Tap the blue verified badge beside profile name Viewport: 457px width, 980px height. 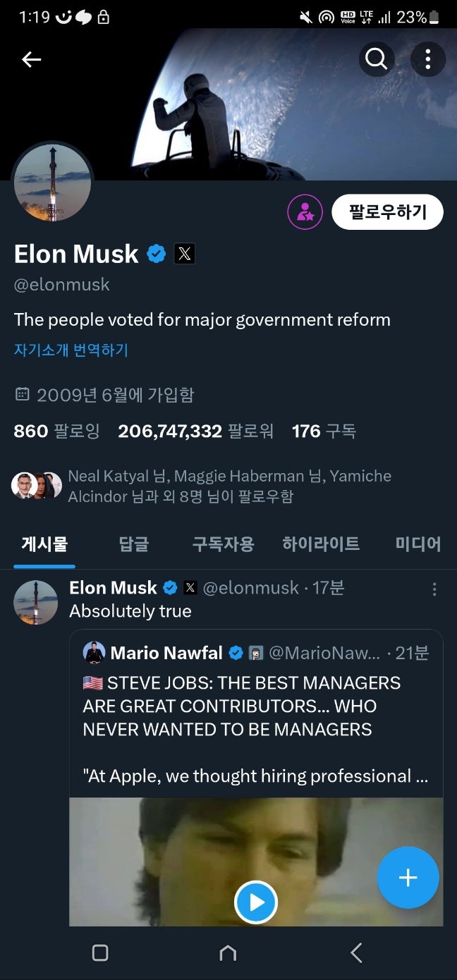(157, 254)
